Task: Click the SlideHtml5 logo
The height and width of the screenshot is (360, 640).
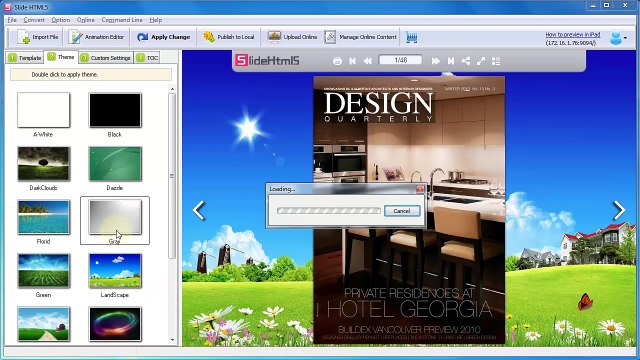Action: (267, 60)
